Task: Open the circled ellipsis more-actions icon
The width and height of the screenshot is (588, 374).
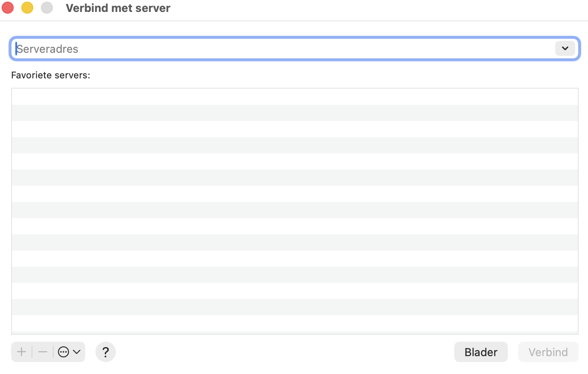Action: (x=63, y=352)
